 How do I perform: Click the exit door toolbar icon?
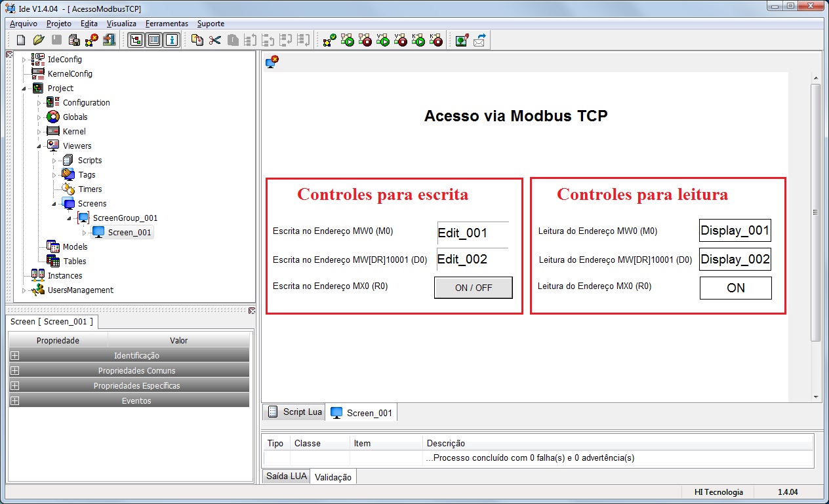click(x=110, y=40)
